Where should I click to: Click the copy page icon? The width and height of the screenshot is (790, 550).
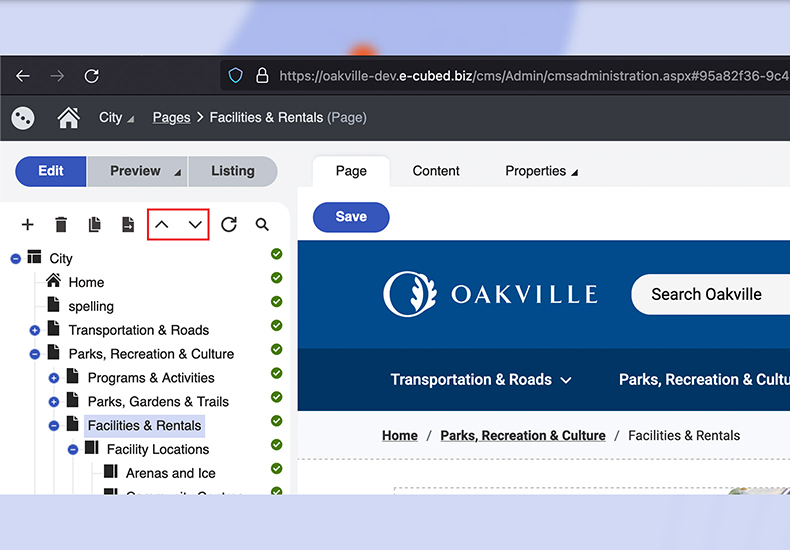click(95, 225)
